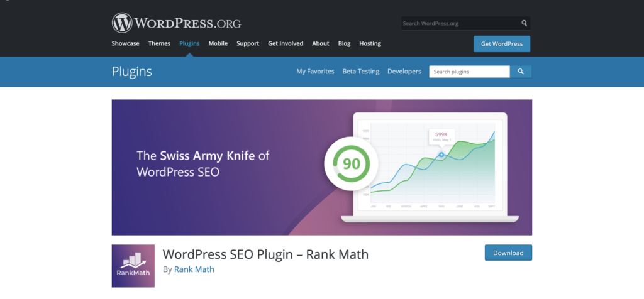
Task: Open My Favorites link
Action: point(316,72)
